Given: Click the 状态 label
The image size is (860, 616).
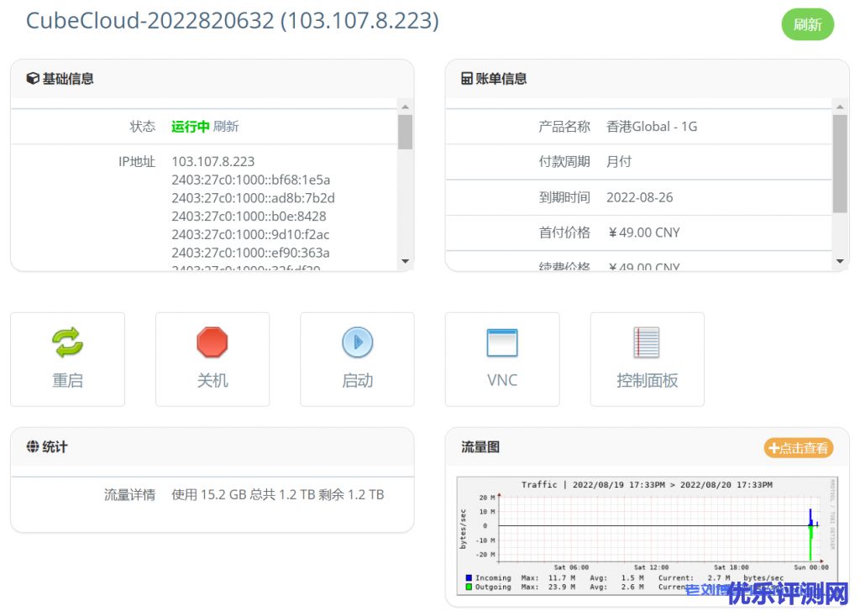Looking at the screenshot, I should point(143,127).
